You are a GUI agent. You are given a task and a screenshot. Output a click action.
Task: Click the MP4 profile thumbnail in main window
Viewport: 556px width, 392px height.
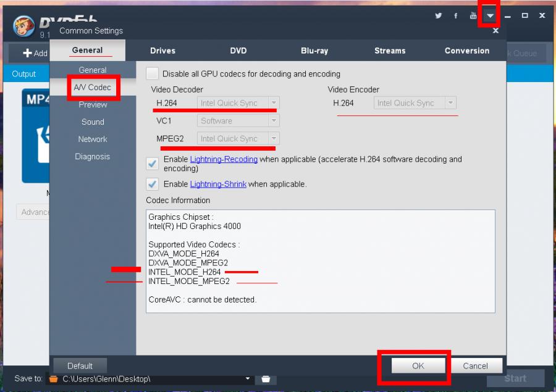point(35,136)
